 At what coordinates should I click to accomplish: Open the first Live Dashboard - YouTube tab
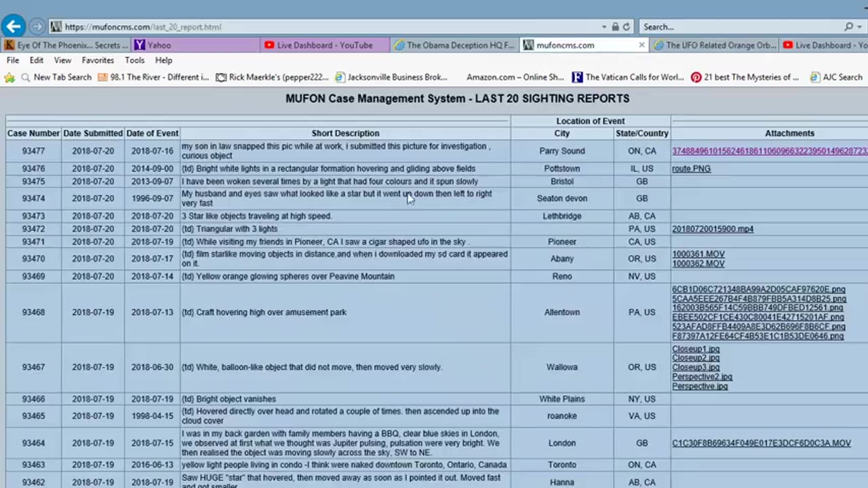[x=324, y=45]
